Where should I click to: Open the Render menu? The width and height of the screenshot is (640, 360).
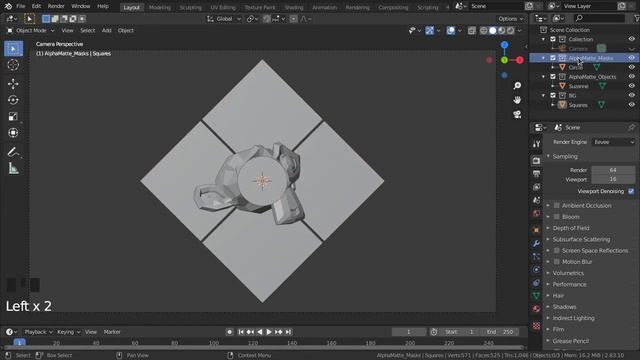[x=56, y=6]
